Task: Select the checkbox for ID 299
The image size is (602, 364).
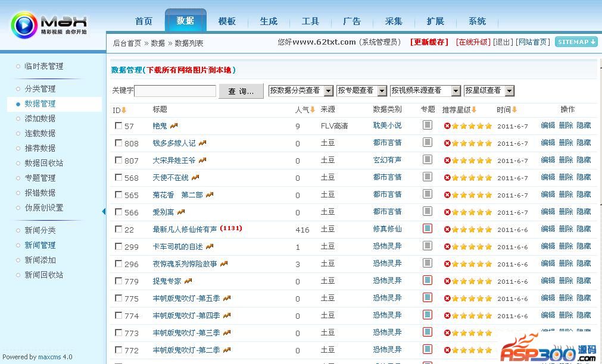Action: click(x=118, y=246)
